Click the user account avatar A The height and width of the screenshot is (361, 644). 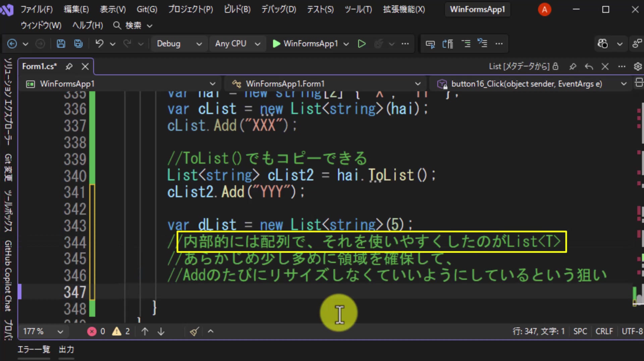point(544,10)
